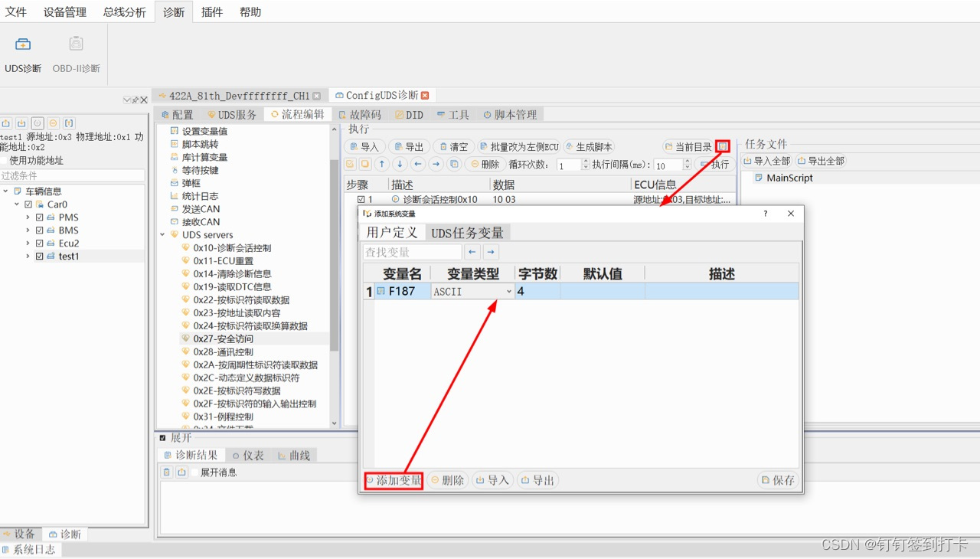Click the copy icon after the step arrows
Image resolution: width=980 pixels, height=559 pixels.
(x=454, y=164)
